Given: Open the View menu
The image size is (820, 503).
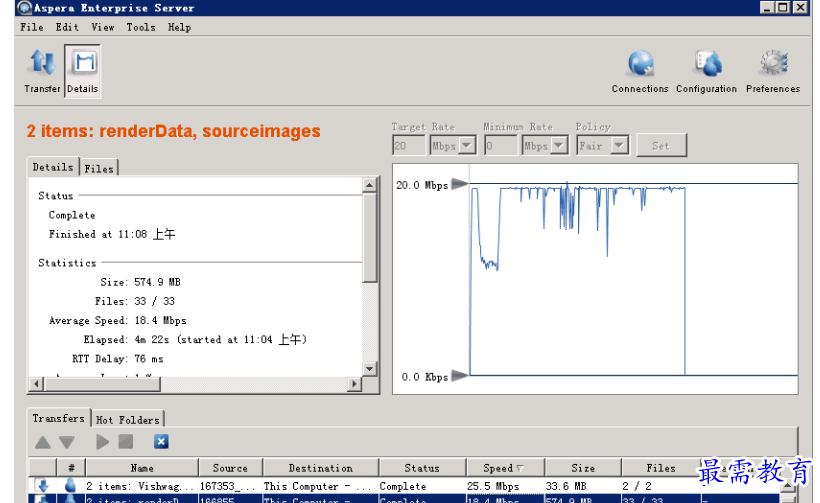Looking at the screenshot, I should pos(102,27).
